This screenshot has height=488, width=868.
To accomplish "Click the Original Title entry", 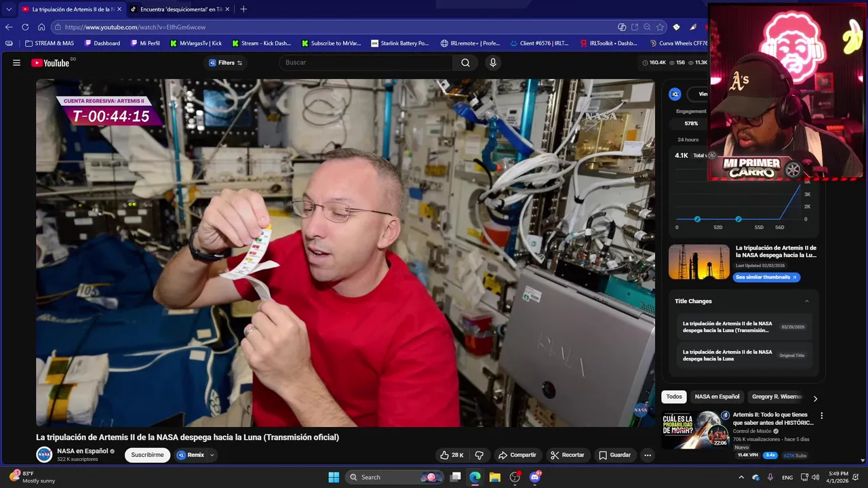I will tap(745, 355).
